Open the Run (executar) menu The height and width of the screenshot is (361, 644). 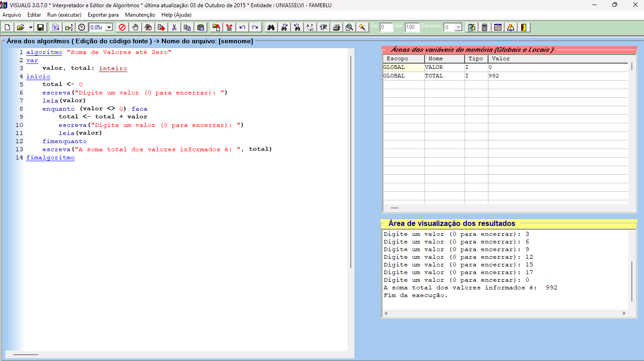[64, 15]
